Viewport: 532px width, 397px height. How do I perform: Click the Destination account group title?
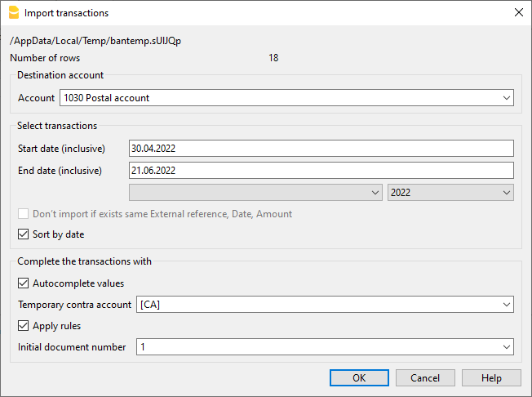tap(60, 75)
